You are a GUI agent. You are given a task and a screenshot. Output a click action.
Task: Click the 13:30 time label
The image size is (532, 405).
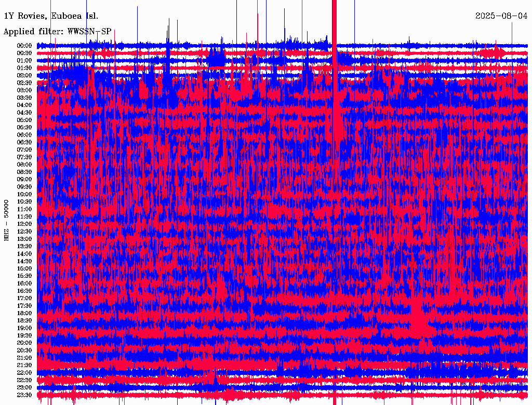(x=24, y=246)
